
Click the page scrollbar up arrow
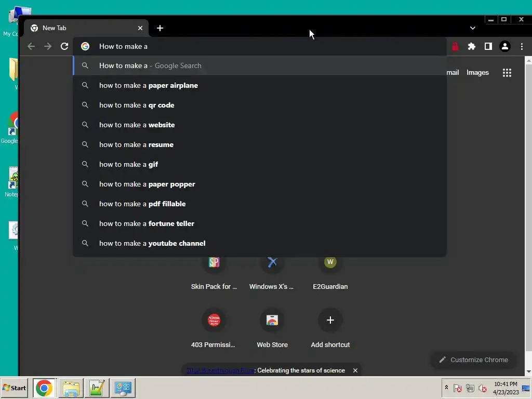[528, 61]
